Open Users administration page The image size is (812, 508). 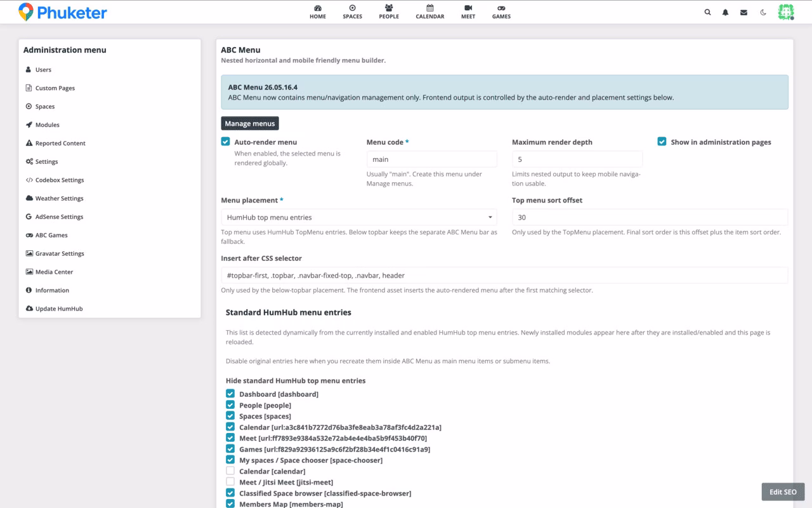point(43,70)
